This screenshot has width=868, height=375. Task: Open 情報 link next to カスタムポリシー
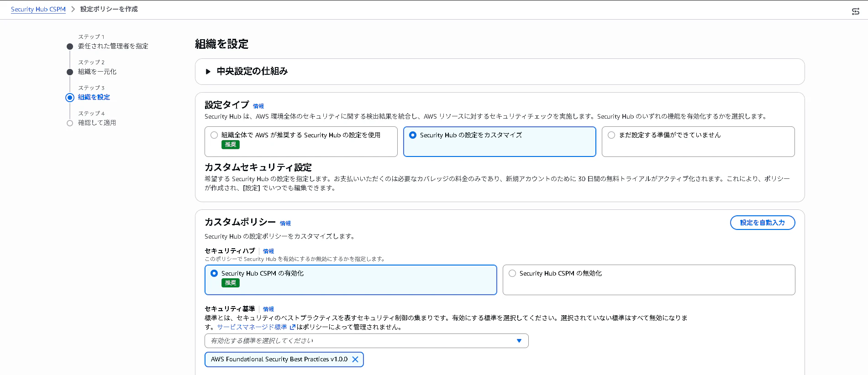point(285,224)
